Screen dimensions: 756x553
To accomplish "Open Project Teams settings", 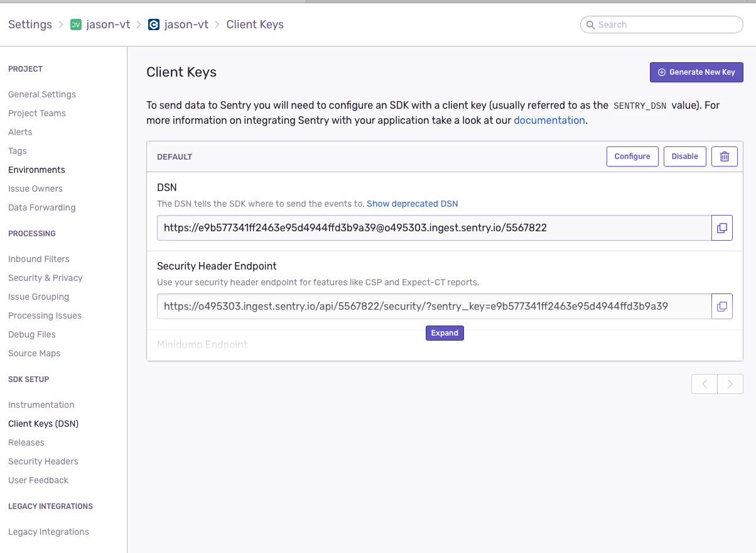I will coord(37,113).
